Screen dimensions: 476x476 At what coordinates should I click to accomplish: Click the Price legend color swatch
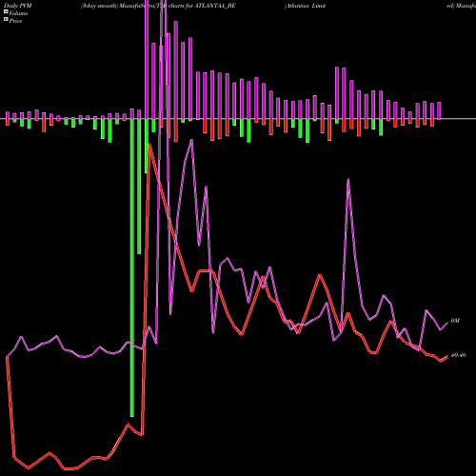point(6,20)
